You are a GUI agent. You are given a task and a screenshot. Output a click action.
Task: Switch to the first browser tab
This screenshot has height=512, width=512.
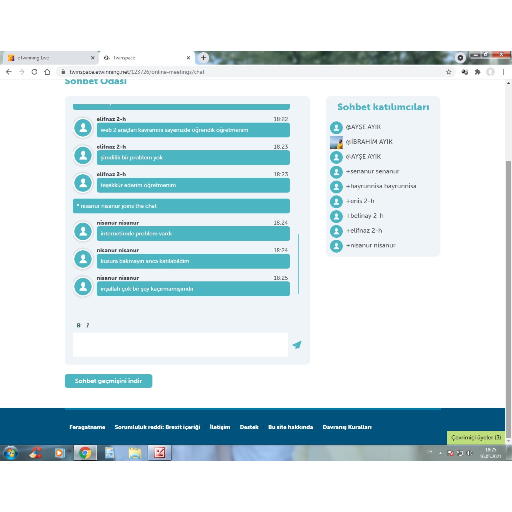[50, 58]
